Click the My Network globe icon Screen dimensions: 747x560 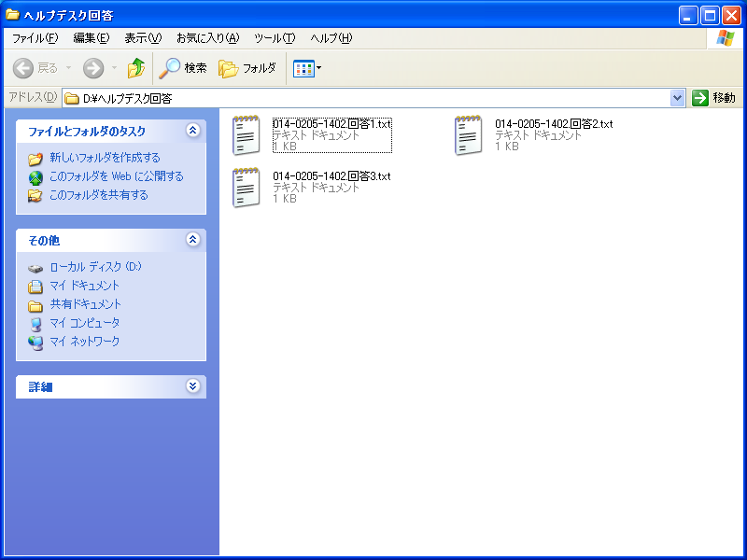coord(35,343)
